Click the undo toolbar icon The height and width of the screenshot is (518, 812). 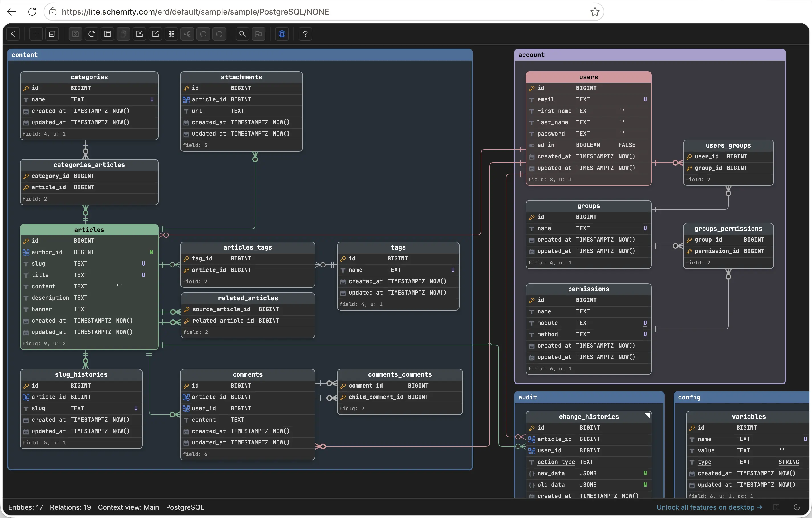203,34
